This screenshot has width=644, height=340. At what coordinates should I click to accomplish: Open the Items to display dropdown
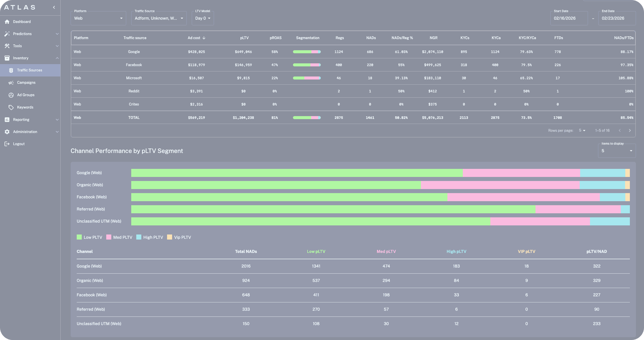(x=616, y=151)
